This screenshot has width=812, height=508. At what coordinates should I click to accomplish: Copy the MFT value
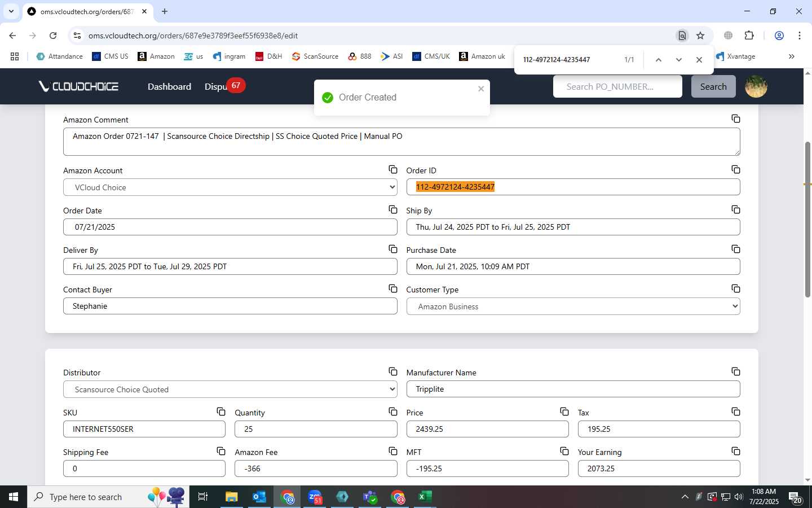[564, 451]
